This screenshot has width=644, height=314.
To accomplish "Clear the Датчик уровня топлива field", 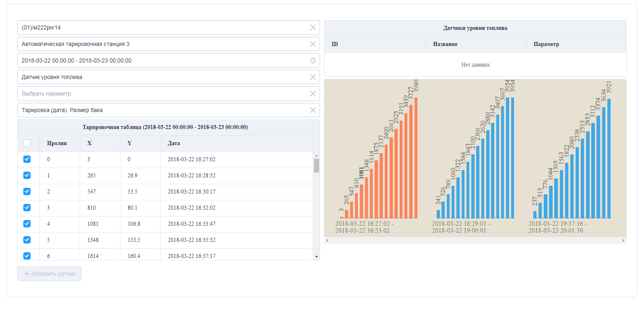I will [x=313, y=77].
